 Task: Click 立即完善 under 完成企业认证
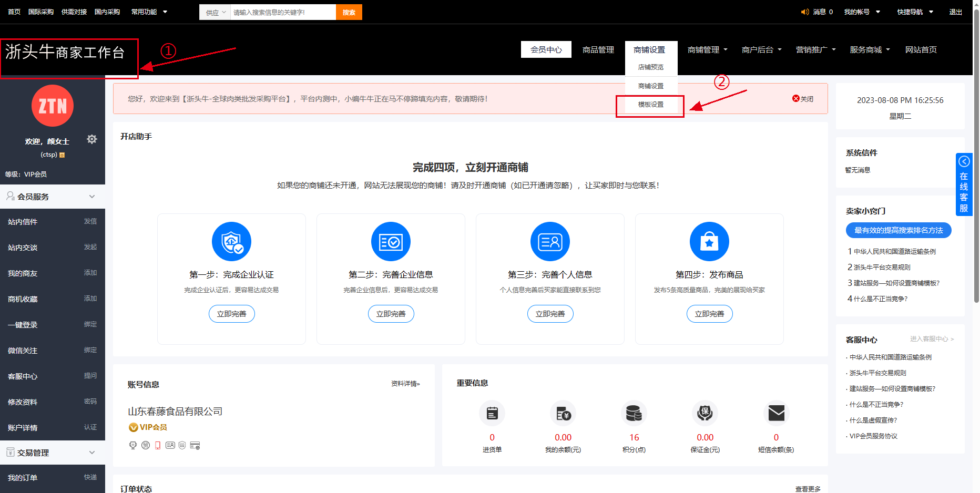click(231, 314)
